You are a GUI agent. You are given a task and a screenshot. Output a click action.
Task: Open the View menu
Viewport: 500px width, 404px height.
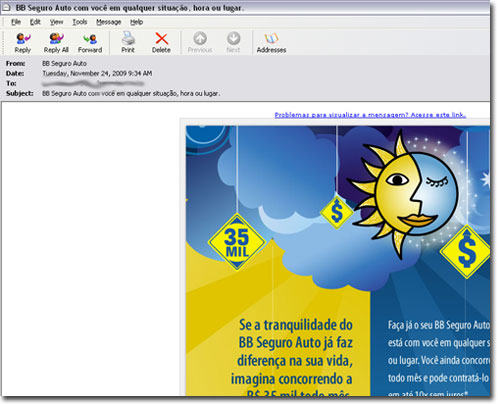coord(56,22)
